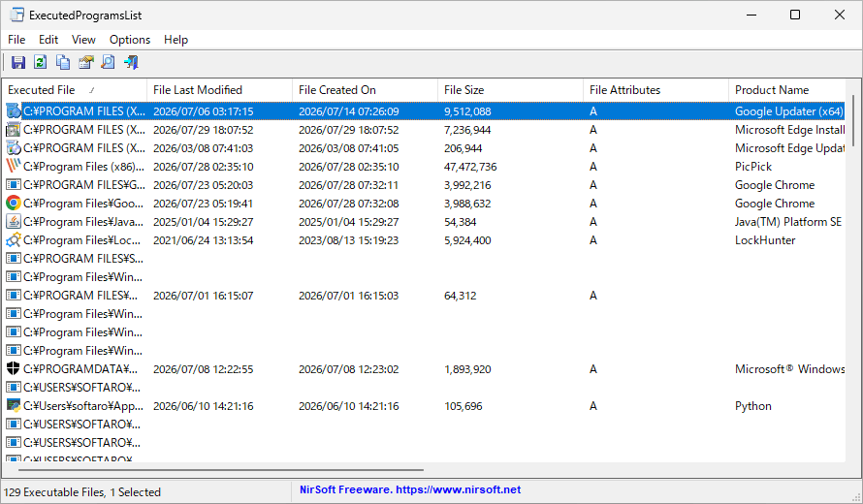Viewport: 863px width, 504px height.
Task: Select the Java Platform SE row icon
Action: (x=14, y=222)
